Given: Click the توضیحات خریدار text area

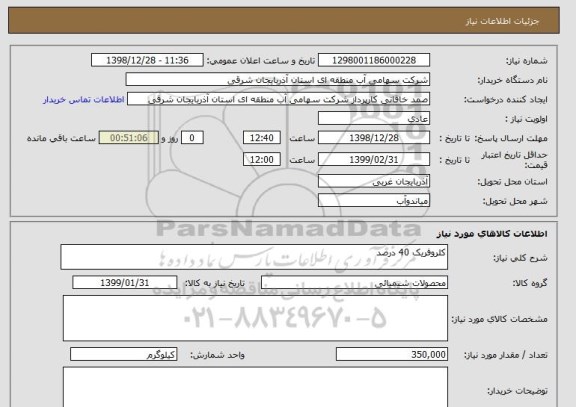Looking at the screenshot, I should (x=255, y=387).
